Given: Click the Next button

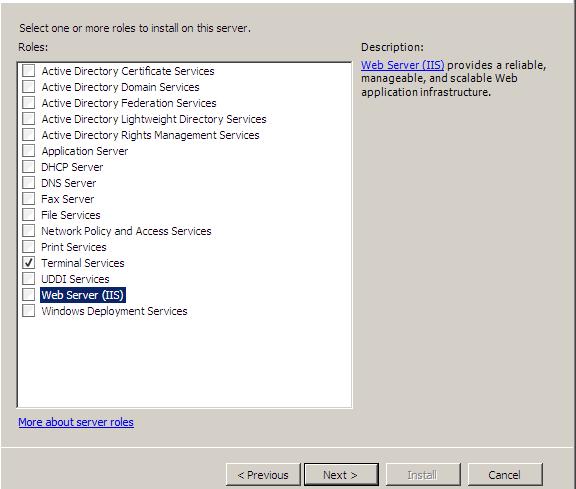Looking at the screenshot, I should click(341, 475).
